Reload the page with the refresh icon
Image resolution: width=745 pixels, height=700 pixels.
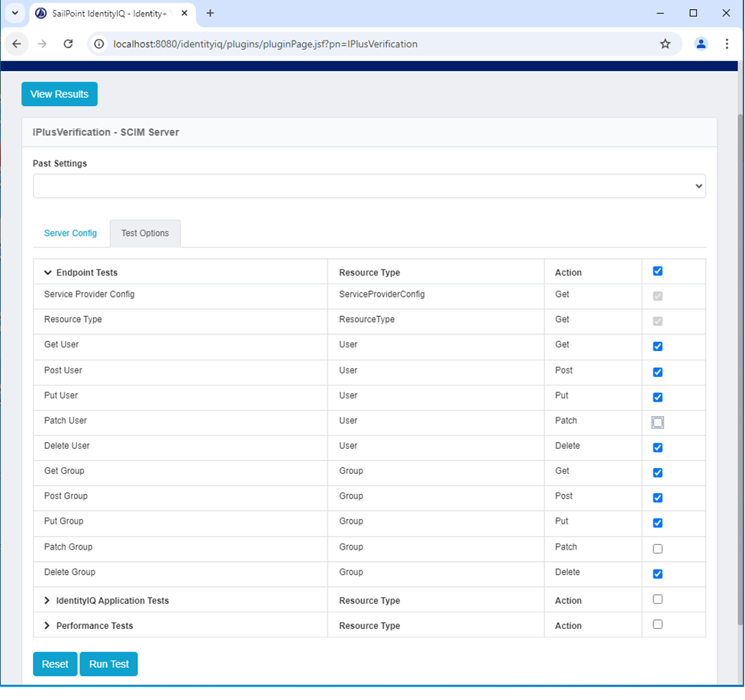coord(68,44)
